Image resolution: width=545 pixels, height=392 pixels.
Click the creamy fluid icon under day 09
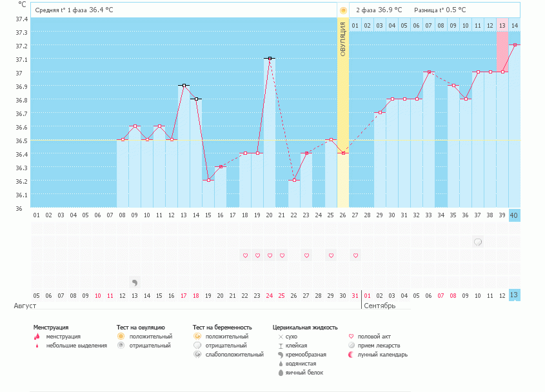click(134, 282)
